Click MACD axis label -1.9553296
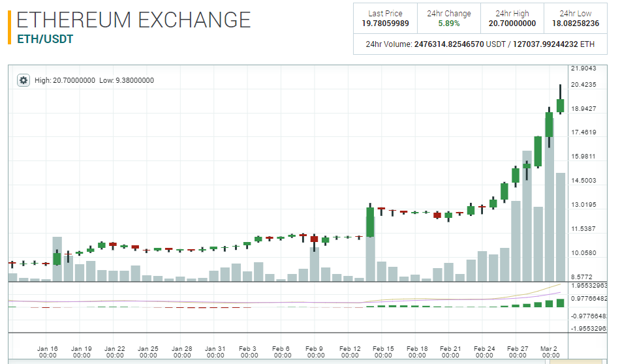 coord(589,329)
